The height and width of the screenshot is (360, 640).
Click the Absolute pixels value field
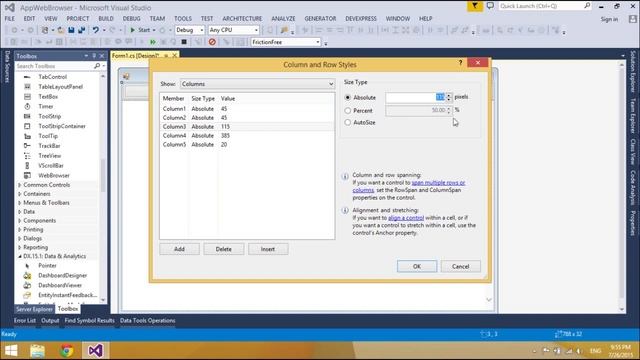point(416,97)
